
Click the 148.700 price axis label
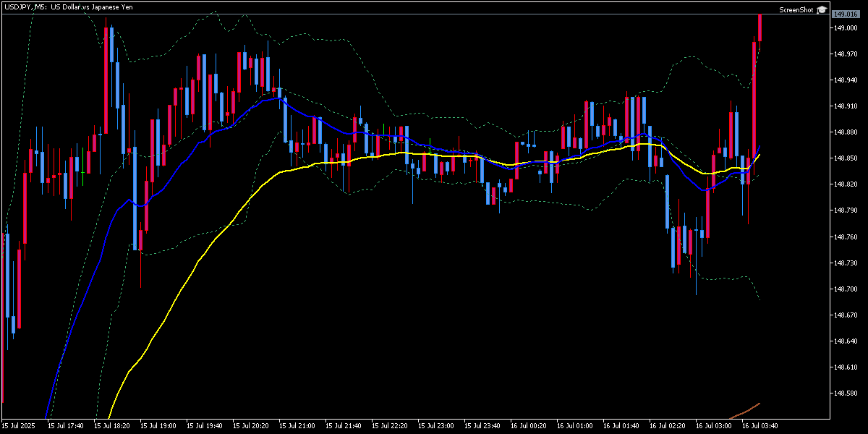pos(846,289)
